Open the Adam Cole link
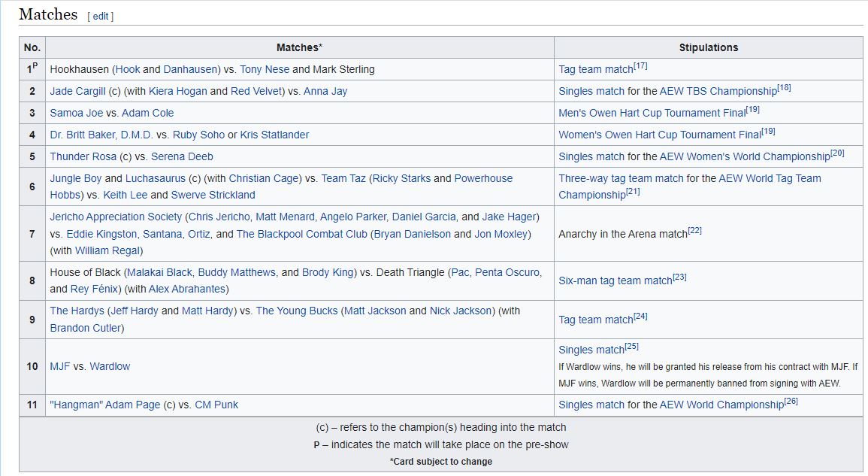Screen dimensions: 868x476 click(x=148, y=113)
